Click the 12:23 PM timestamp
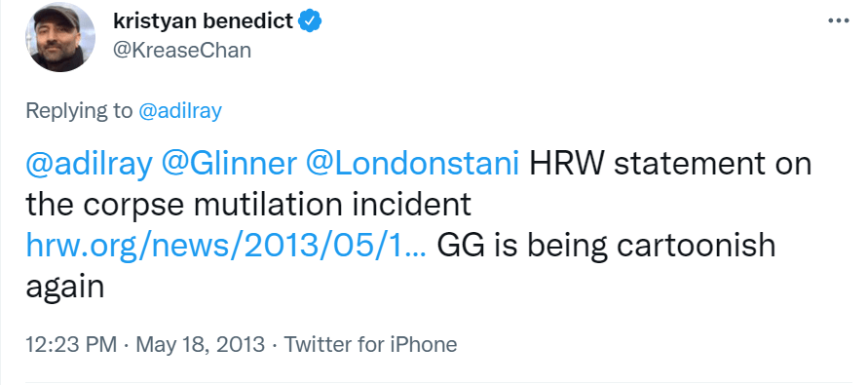This screenshot has height=385, width=868. (x=71, y=345)
